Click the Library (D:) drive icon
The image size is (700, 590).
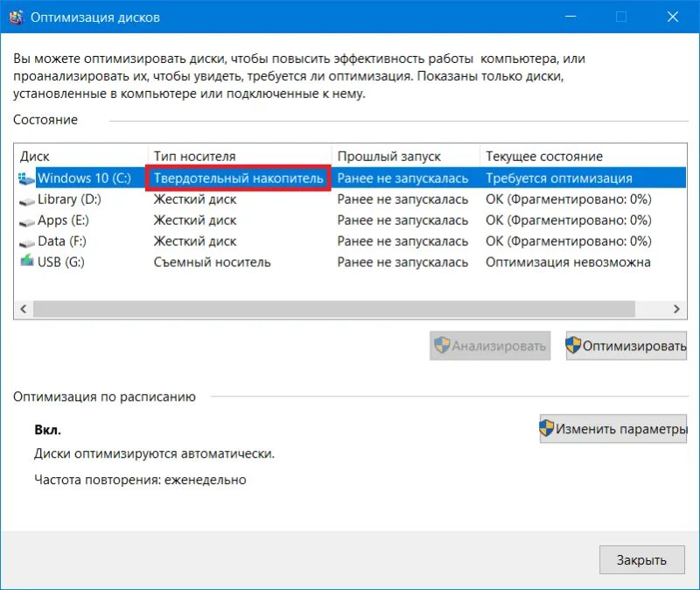pyautogui.click(x=27, y=201)
